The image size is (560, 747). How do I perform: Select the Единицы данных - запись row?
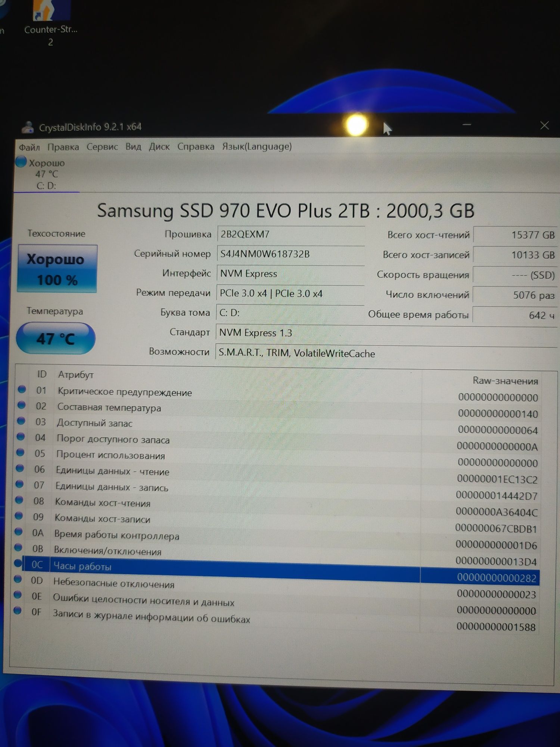click(278, 490)
